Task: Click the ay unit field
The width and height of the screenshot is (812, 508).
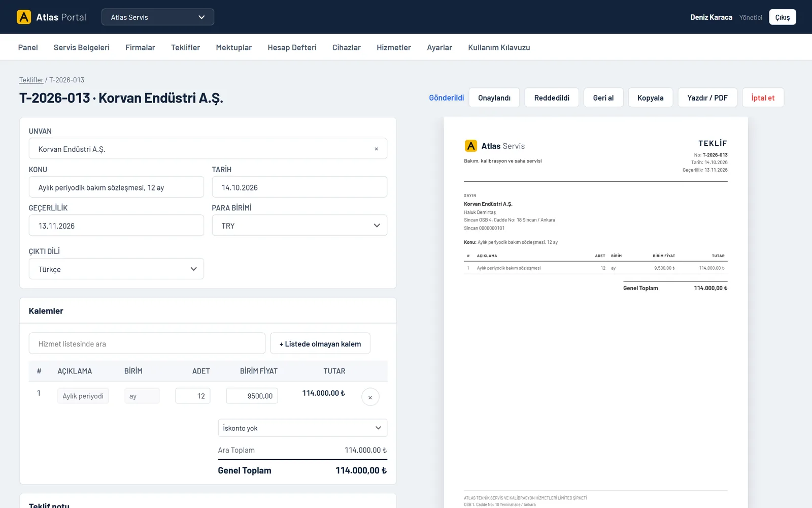Action: 142,396
